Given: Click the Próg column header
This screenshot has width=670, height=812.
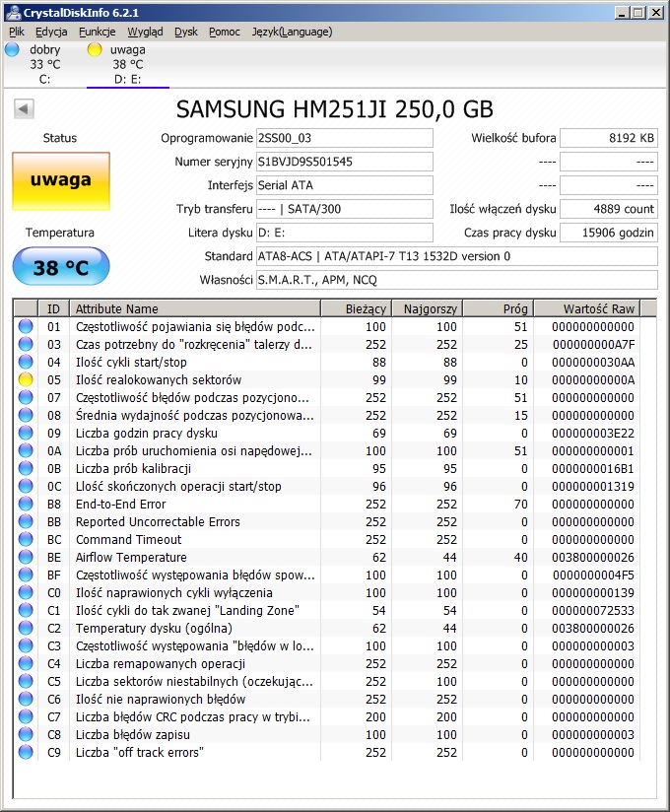Looking at the screenshot, I should pyautogui.click(x=499, y=308).
